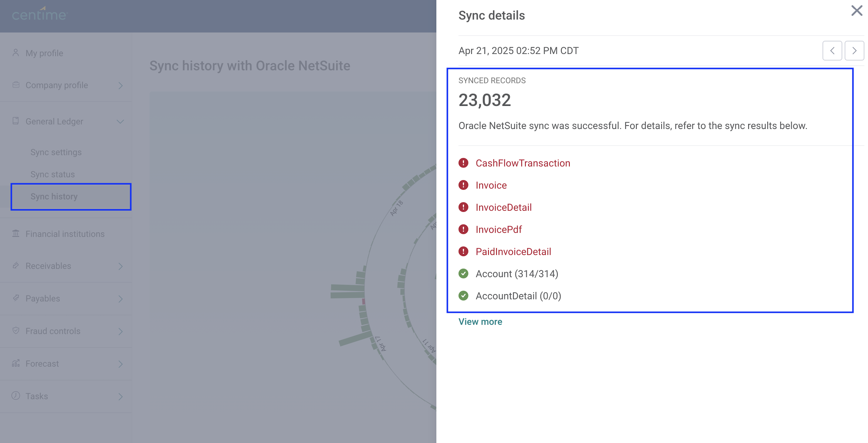
Task: Open Financial institutions menu item
Action: pyautogui.click(x=66, y=234)
